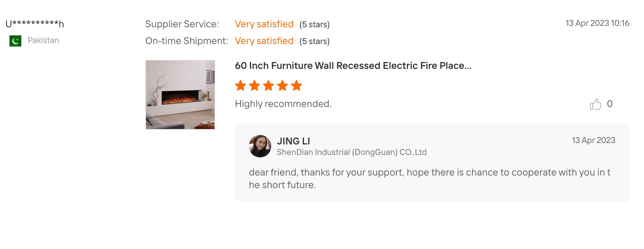Click the third orange rating star

(268, 86)
